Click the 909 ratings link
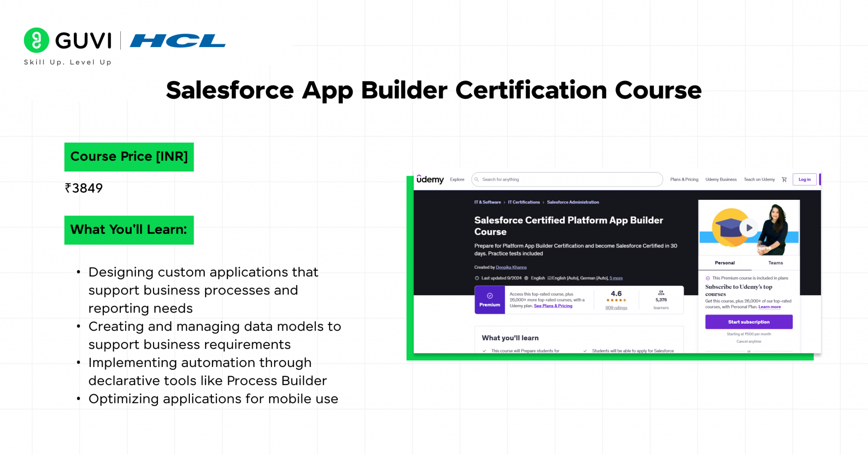Viewport: 868px width, 456px height. click(615, 308)
